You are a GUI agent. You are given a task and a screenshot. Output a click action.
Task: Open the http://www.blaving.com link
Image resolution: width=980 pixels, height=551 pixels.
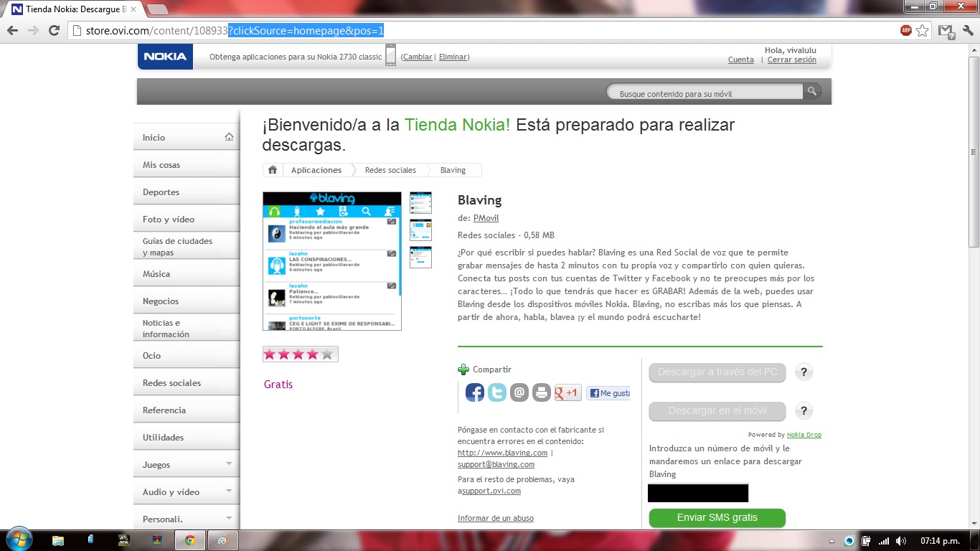click(x=502, y=453)
